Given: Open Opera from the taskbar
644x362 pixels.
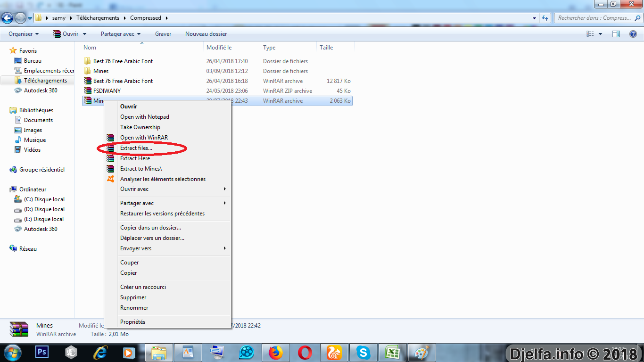Looking at the screenshot, I should 305,352.
